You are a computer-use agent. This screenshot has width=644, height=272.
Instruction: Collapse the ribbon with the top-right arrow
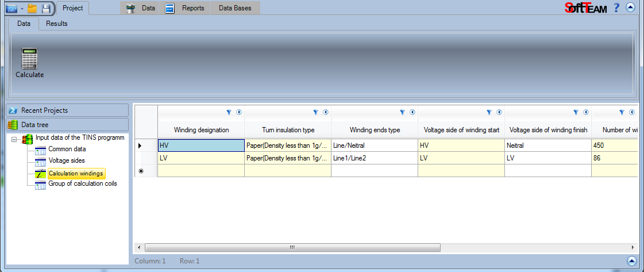coord(630,7)
